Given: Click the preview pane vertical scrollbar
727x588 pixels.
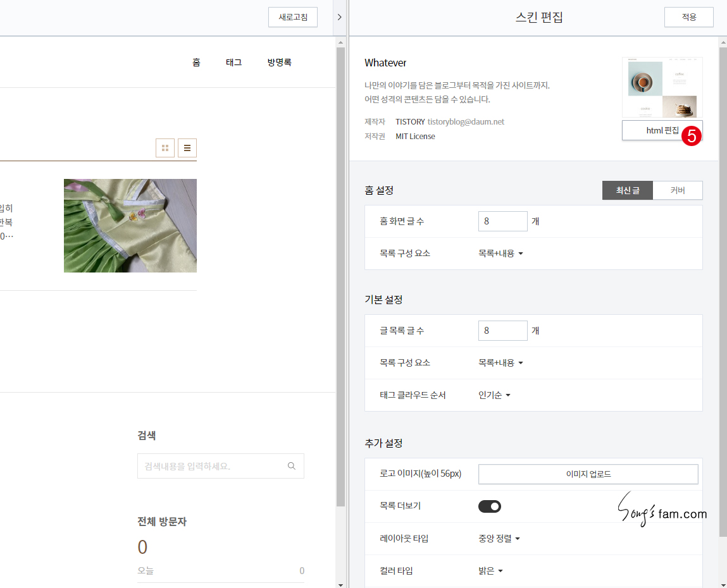Looking at the screenshot, I should tap(340, 276).
